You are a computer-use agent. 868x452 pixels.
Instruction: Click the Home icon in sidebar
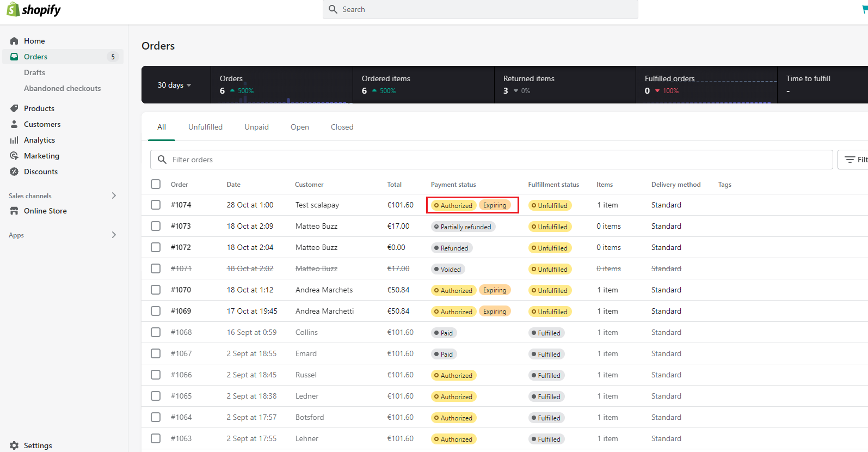[x=14, y=41]
